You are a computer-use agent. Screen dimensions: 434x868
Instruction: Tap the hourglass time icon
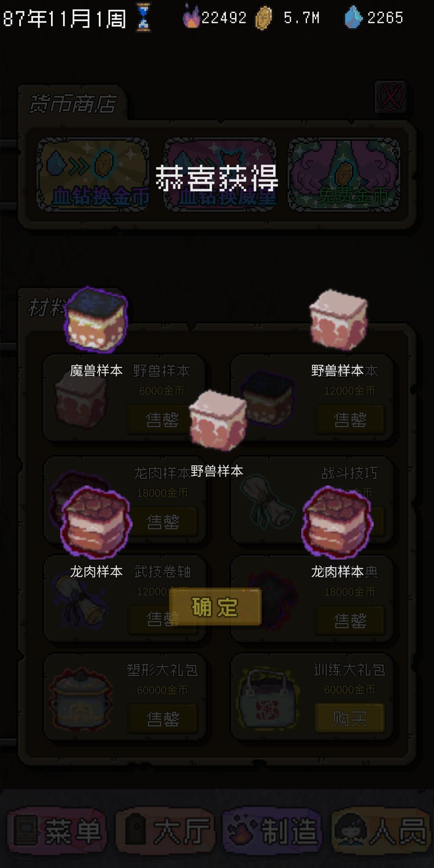click(143, 17)
